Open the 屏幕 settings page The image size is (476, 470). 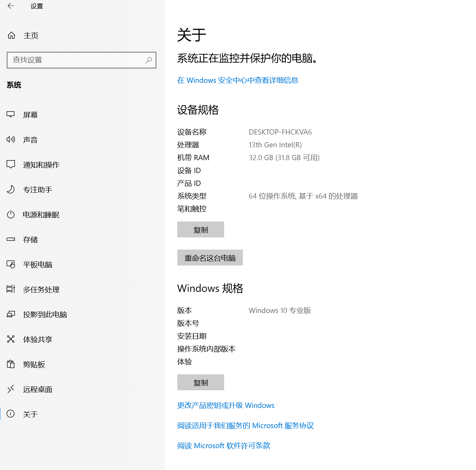(82, 115)
